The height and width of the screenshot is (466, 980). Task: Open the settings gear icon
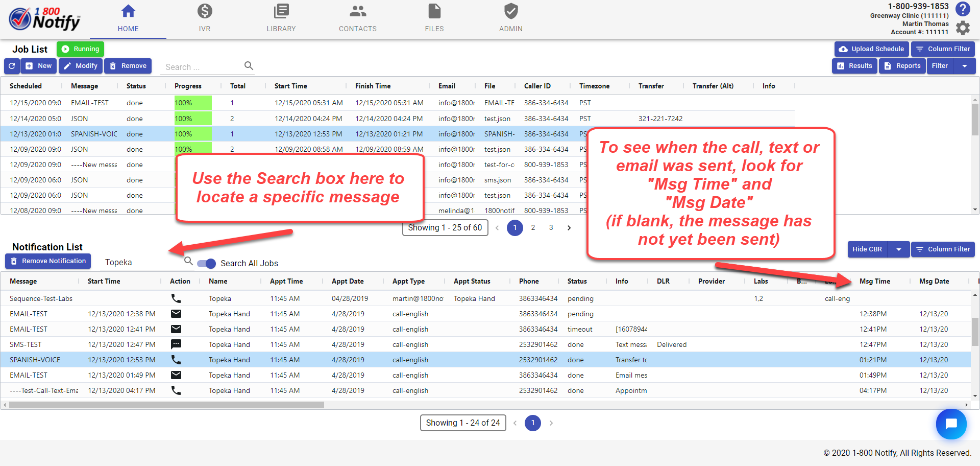tap(963, 28)
